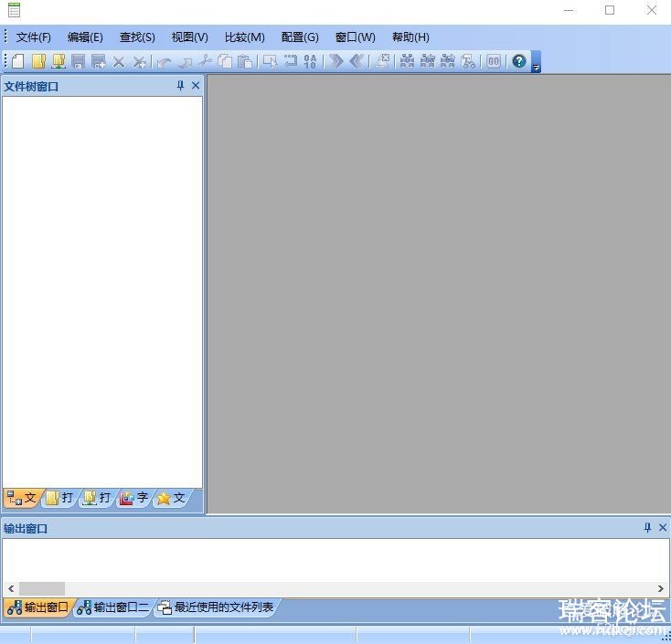Click the Save file toolbar icon
This screenshot has width=671, height=644.
coord(78,61)
